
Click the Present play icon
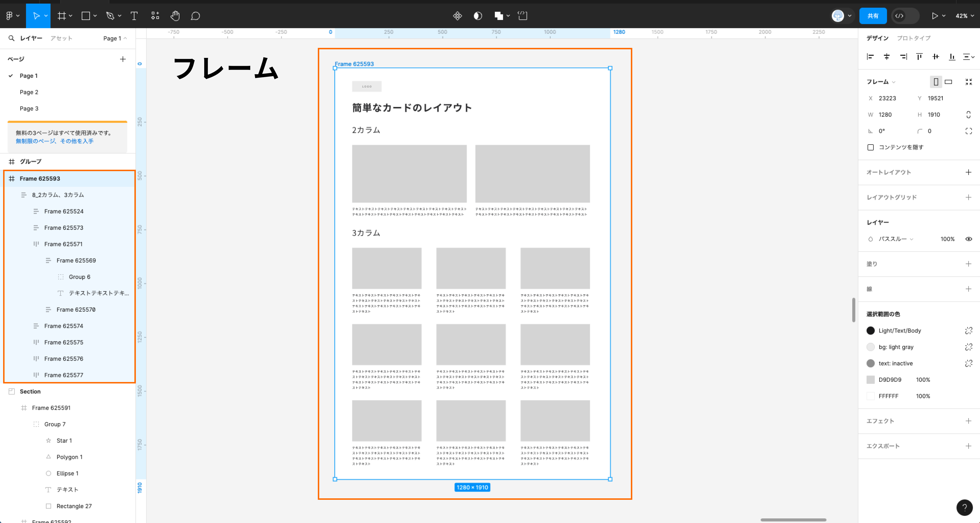tap(934, 16)
